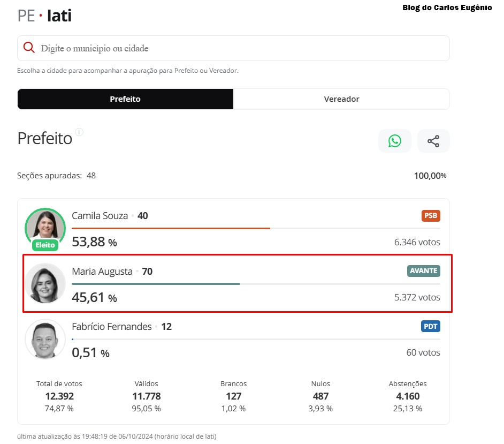The width and height of the screenshot is (504, 444).
Task: Open Maria Augusta's candidate photo
Action: click(x=45, y=283)
